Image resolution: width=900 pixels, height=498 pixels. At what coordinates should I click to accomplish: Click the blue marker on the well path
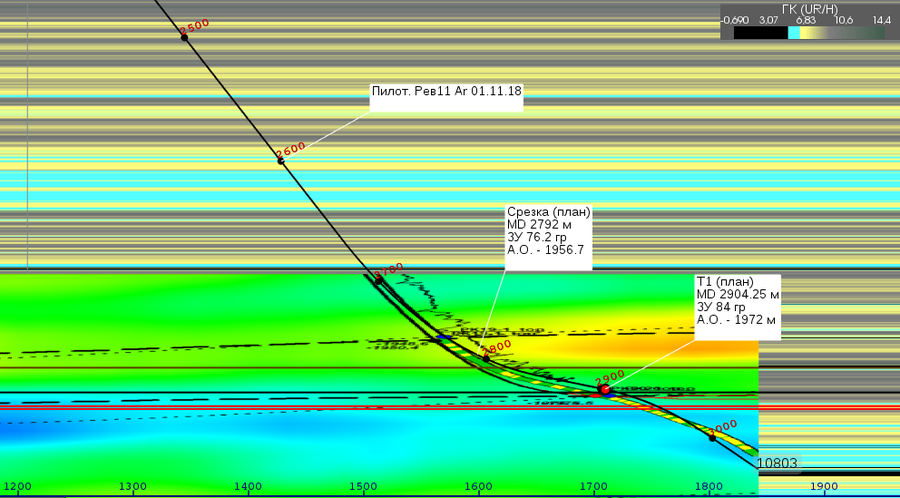pos(440,339)
